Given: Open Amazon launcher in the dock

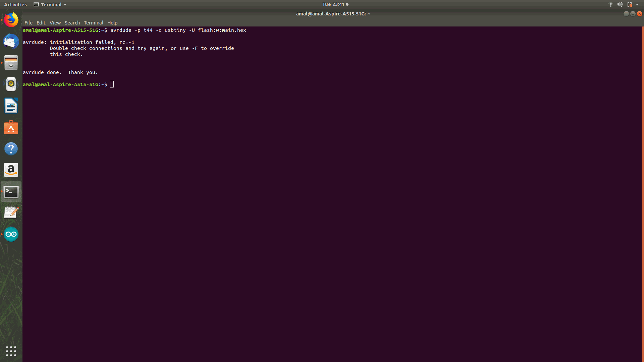Looking at the screenshot, I should coord(11,170).
